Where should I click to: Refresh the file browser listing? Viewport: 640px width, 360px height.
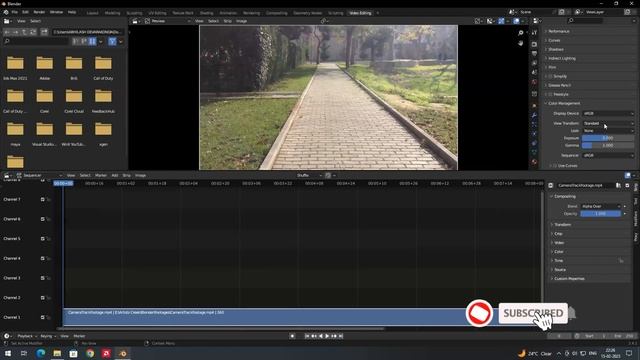(33, 32)
